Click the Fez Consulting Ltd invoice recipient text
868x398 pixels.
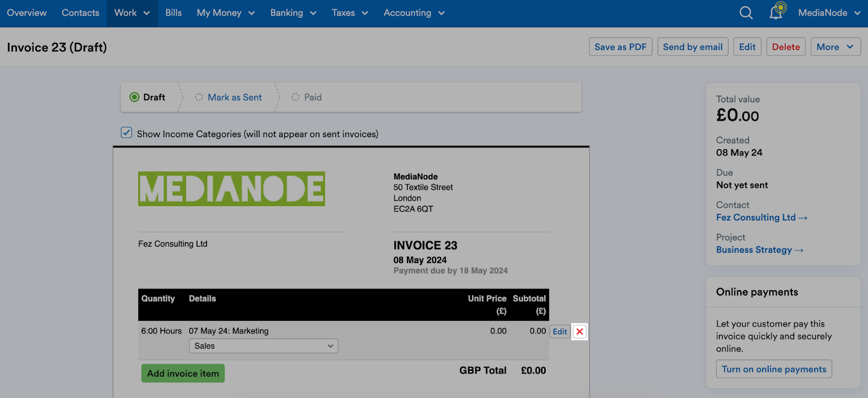tap(173, 244)
